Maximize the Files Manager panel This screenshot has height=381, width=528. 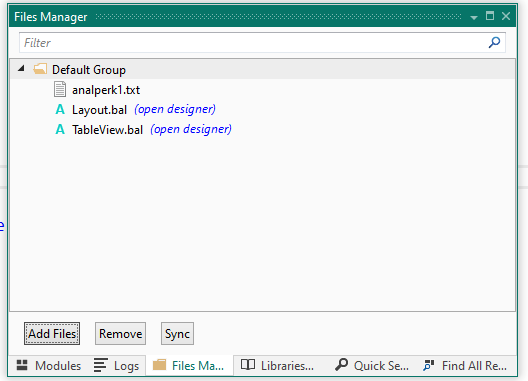point(490,16)
